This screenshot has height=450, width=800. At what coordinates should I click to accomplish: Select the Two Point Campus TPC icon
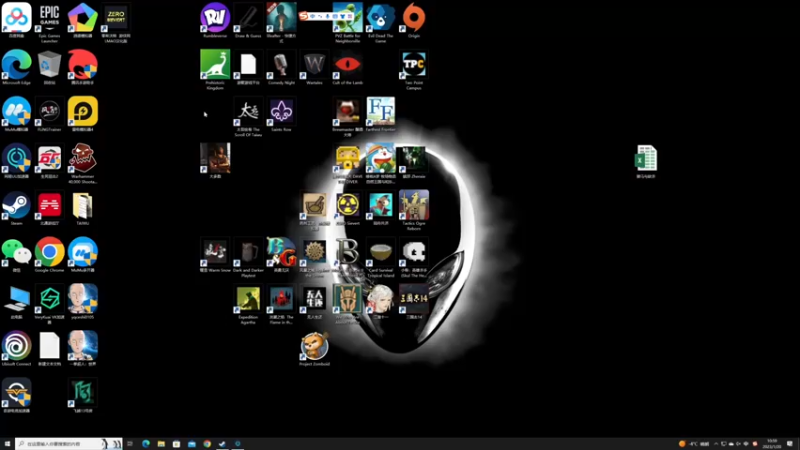coord(414,65)
